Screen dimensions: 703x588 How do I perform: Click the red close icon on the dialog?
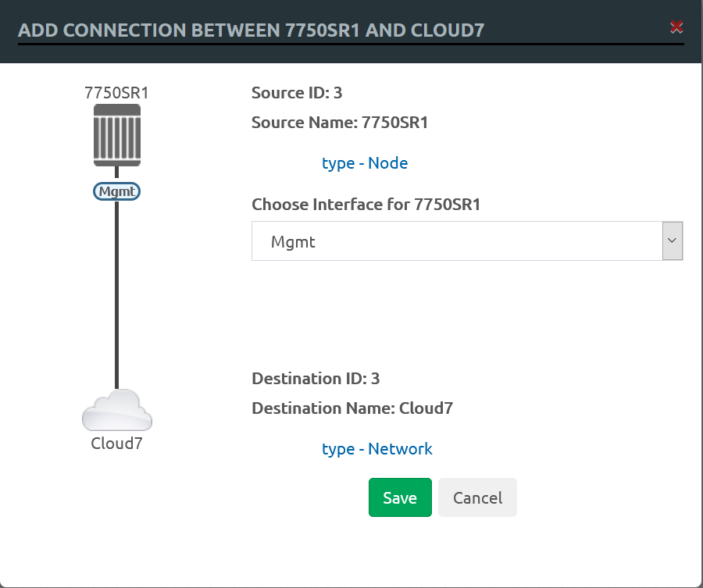coord(676,27)
